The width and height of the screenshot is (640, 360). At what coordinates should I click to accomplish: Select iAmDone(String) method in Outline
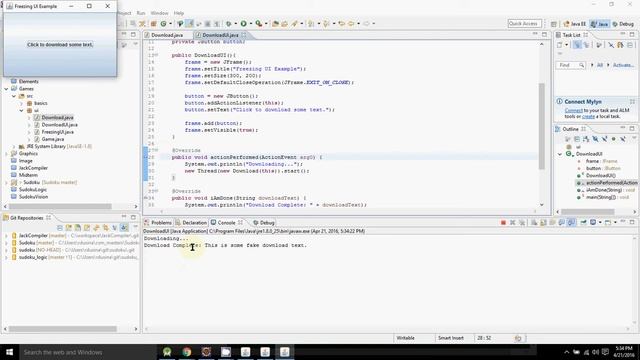pyautogui.click(x=606, y=190)
